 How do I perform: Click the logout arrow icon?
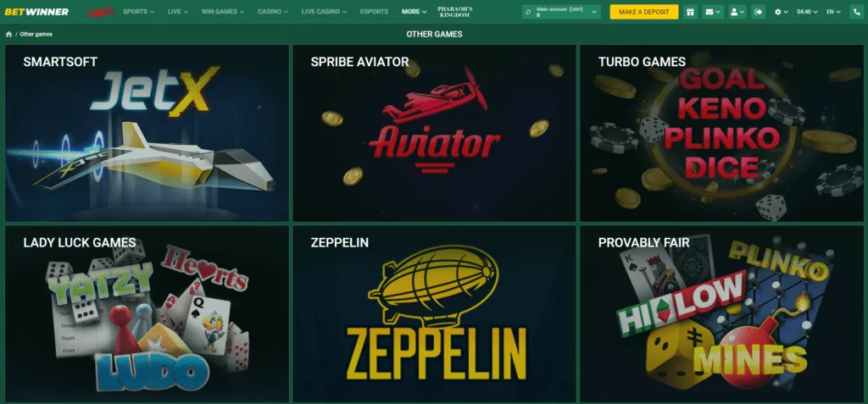click(759, 12)
